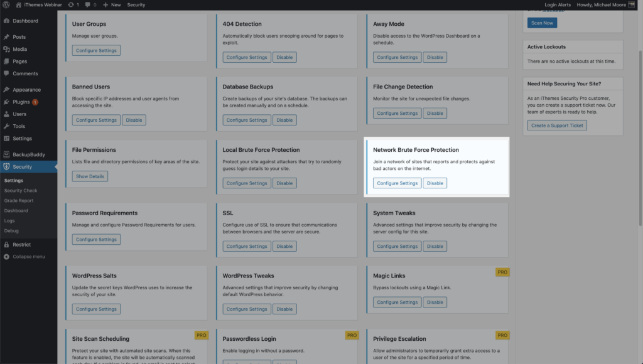Open Debug submenu item
643x364 pixels.
click(11, 231)
